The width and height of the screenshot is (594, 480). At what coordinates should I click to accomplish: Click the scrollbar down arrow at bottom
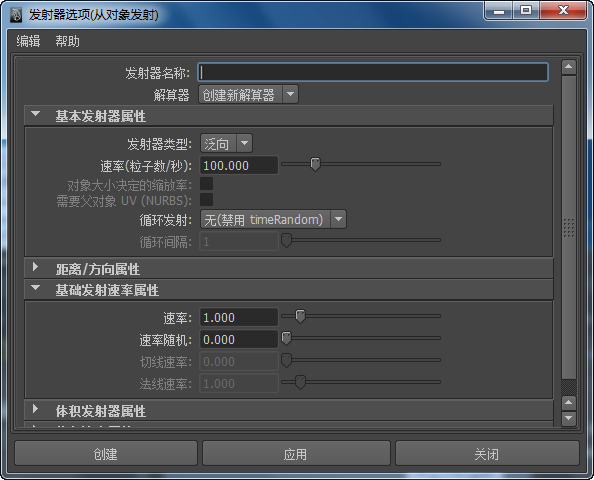[x=568, y=419]
